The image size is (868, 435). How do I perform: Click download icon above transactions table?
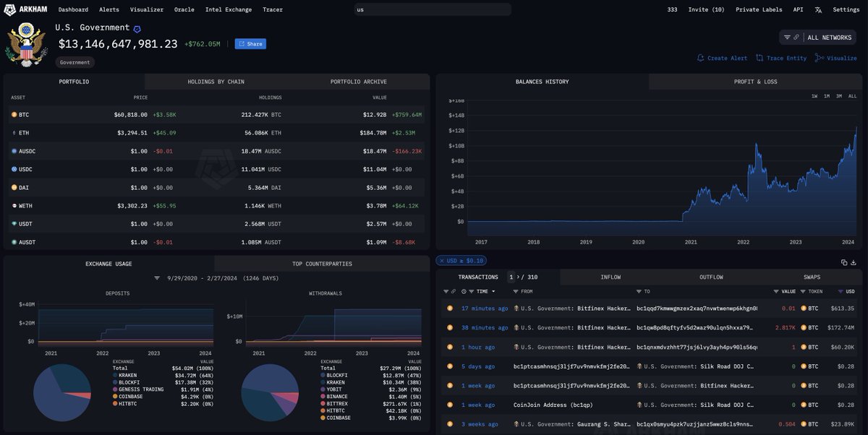click(854, 262)
